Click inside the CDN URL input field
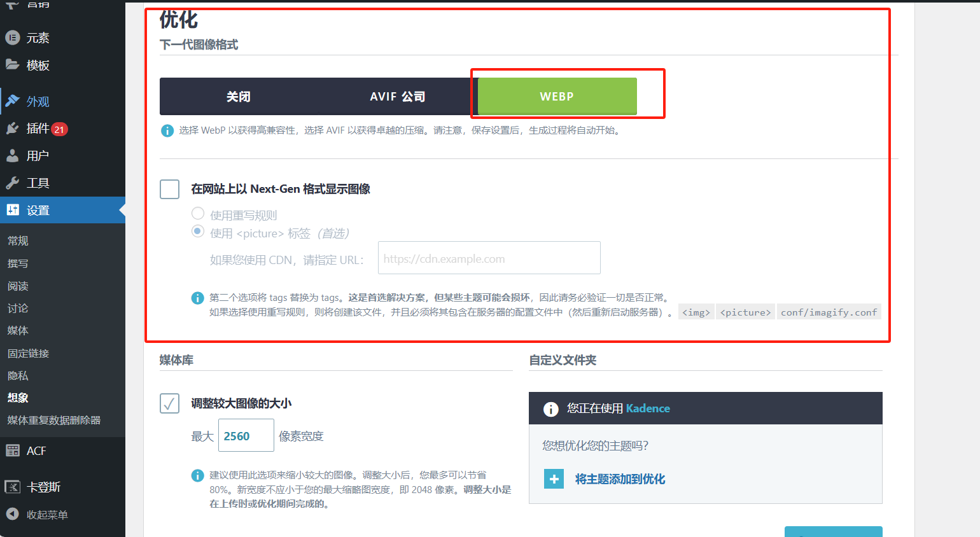 point(489,258)
